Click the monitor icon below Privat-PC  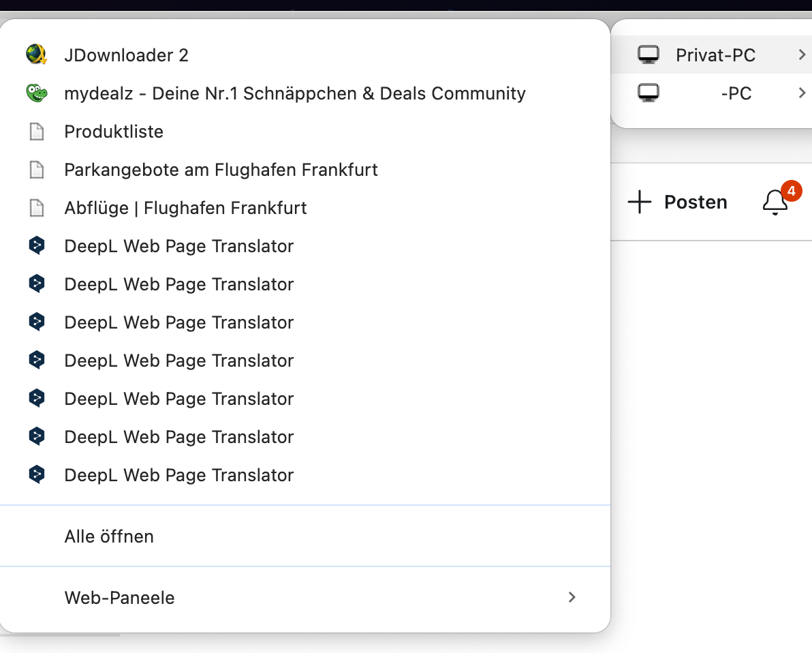click(649, 93)
